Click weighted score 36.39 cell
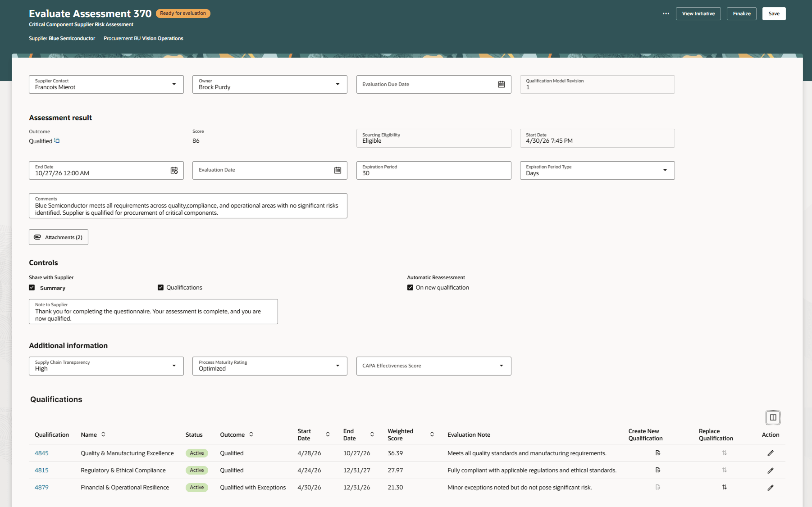Viewport: 812px width, 507px height. pos(395,453)
